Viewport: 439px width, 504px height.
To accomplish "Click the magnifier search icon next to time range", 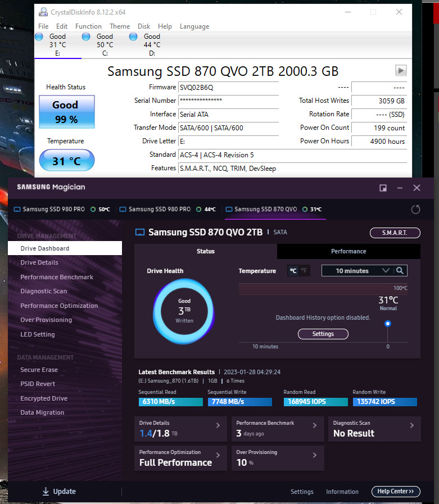I will pos(400,271).
